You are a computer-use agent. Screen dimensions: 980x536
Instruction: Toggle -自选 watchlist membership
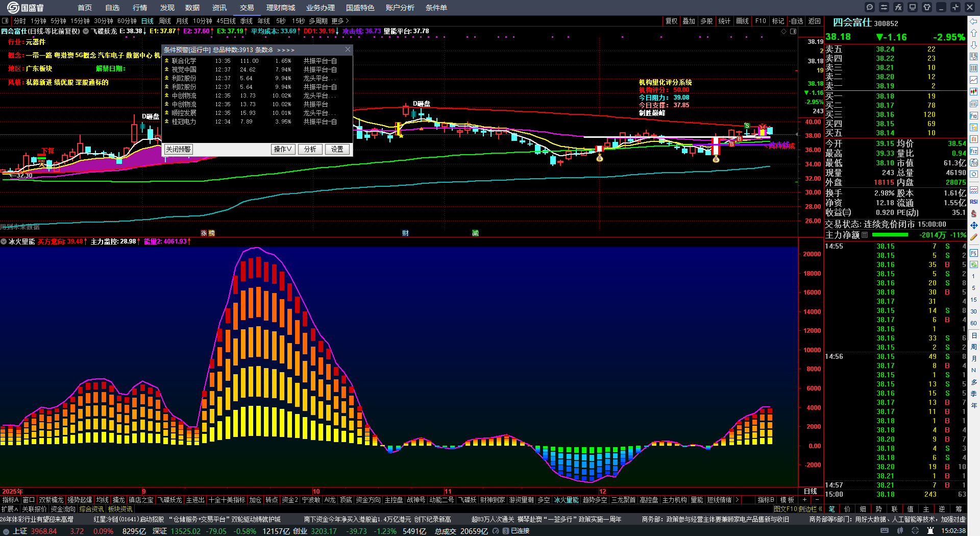point(796,21)
